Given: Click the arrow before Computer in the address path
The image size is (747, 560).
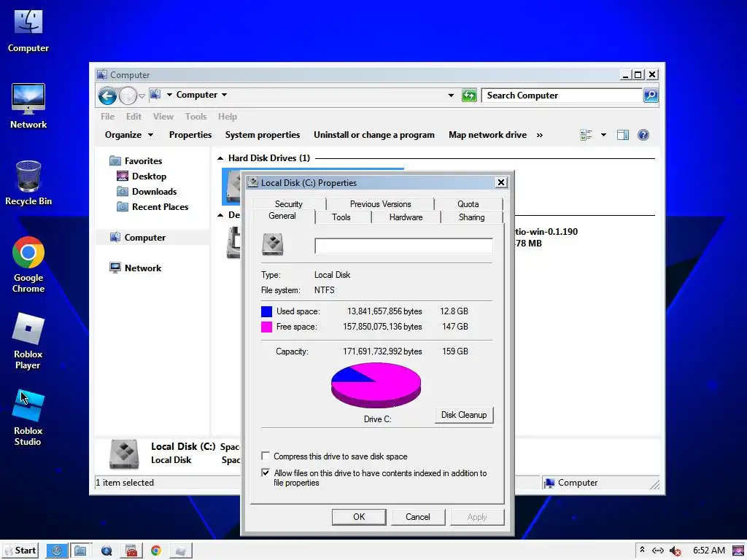Looking at the screenshot, I should 169,95.
